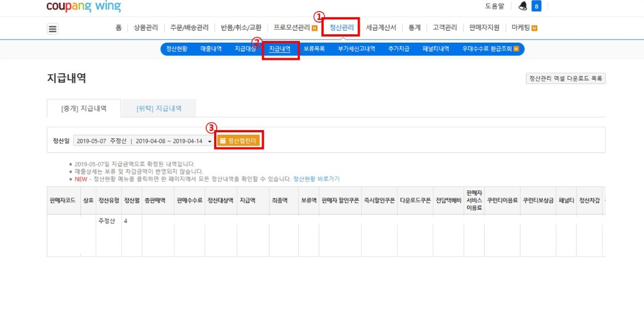This screenshot has width=644, height=320.
Task: Switch to [중개] 지급내역 tab
Action: coord(84,109)
